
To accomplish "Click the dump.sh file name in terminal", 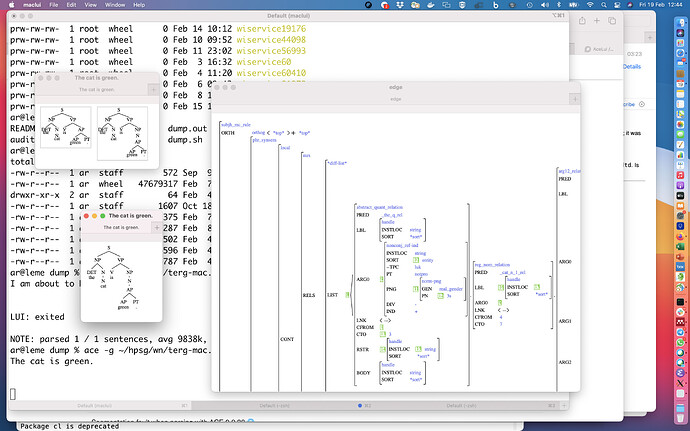I will (185, 140).
